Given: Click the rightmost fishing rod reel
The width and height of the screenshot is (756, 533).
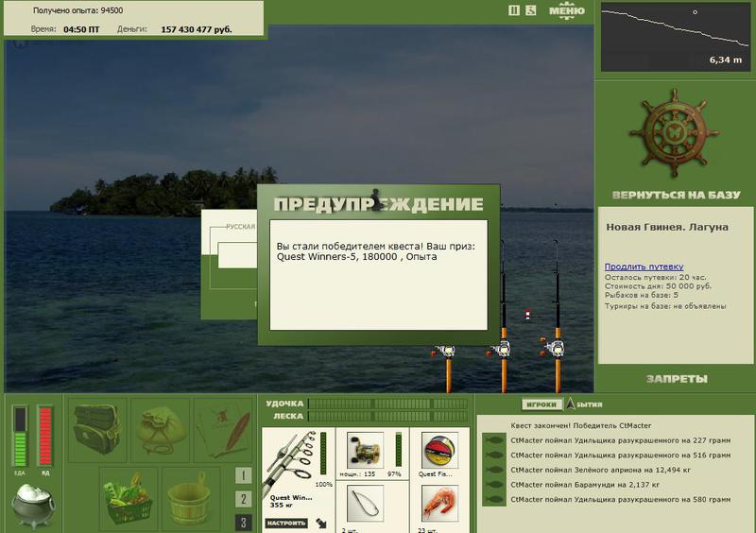Looking at the screenshot, I should click(x=554, y=347).
